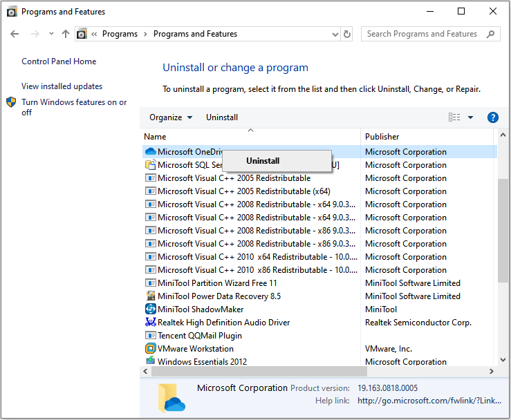Click the OneDrive folder icon in details pane

coord(171,398)
